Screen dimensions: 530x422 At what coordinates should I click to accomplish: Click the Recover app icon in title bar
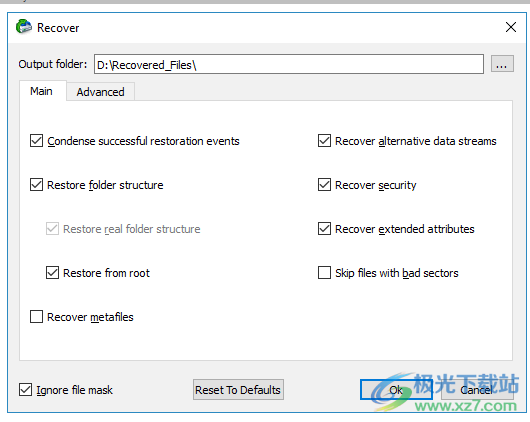(x=24, y=27)
